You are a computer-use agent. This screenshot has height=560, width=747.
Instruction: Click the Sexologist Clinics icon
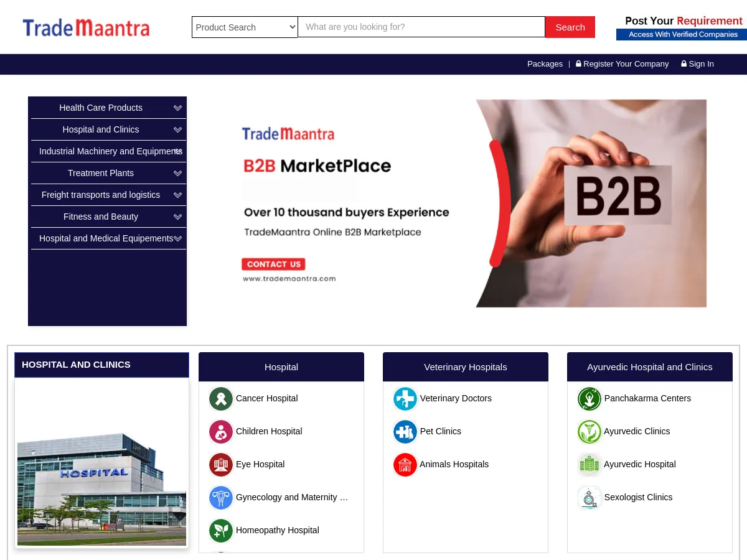coord(590,498)
